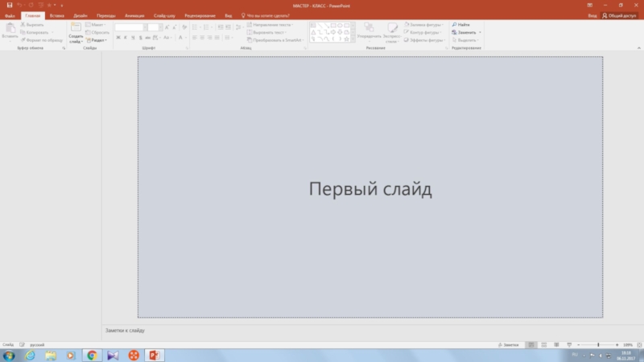
Task: Toggle the Notes (Заметки) pane in status bar
Action: [509, 344]
